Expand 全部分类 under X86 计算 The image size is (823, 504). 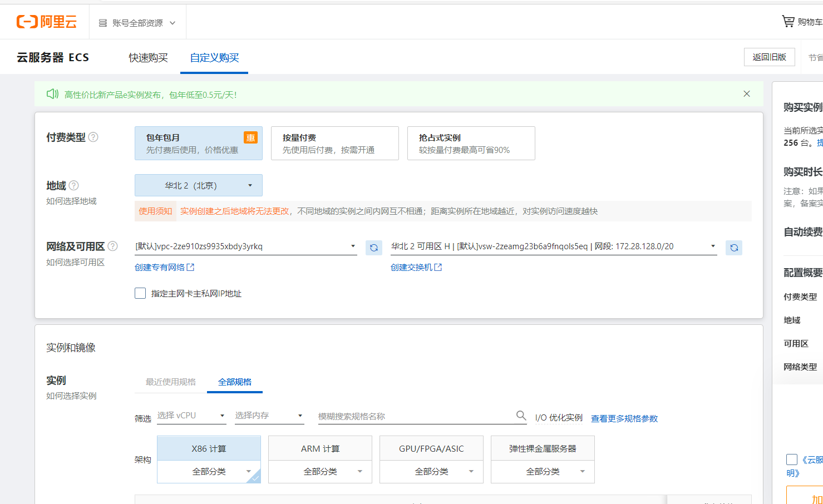point(209,472)
